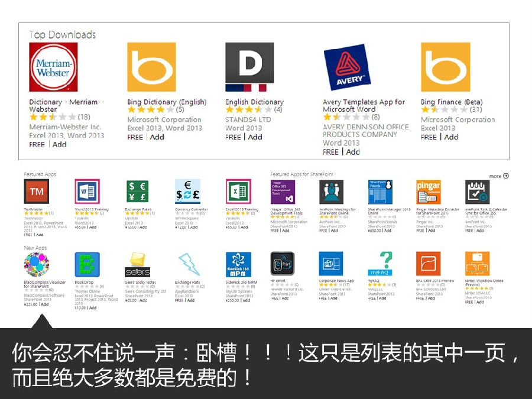Click Add under Napa Office 365 Development Tools
Screen dimensions: 532x399
pos(286,231)
